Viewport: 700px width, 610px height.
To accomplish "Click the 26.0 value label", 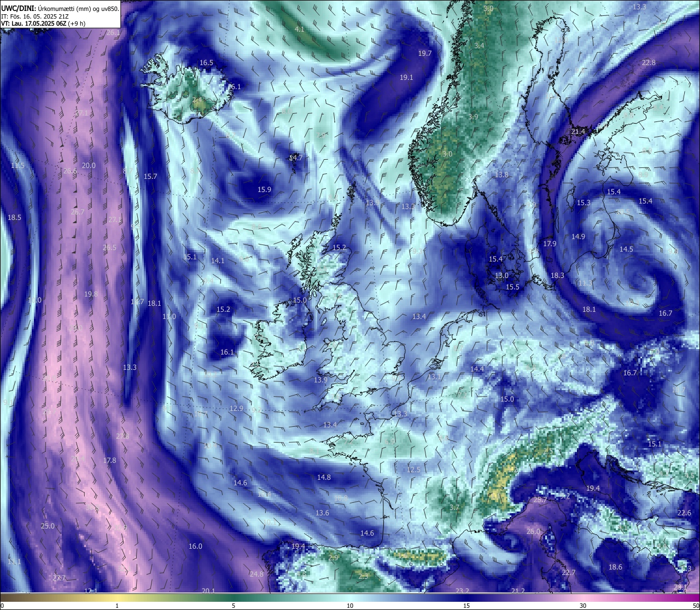I will click(533, 532).
